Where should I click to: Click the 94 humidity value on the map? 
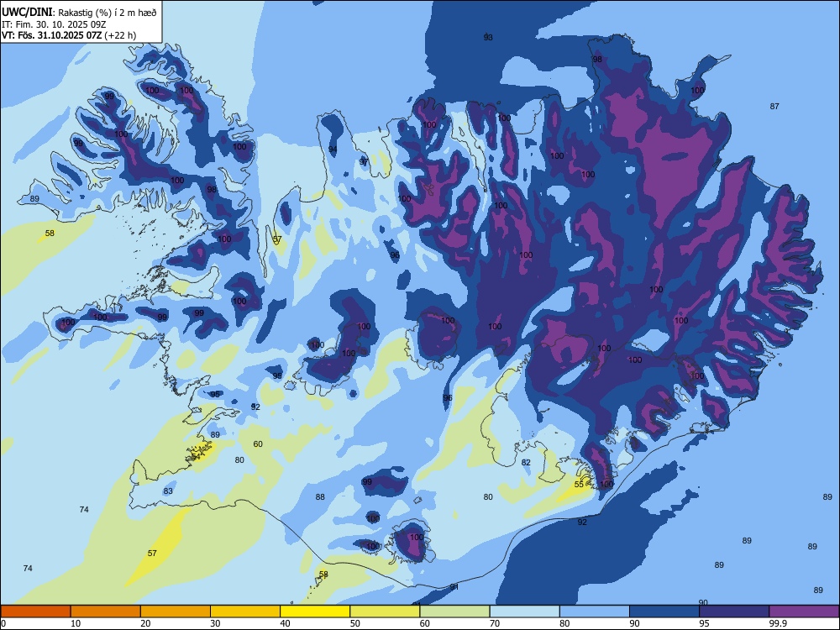(333, 149)
